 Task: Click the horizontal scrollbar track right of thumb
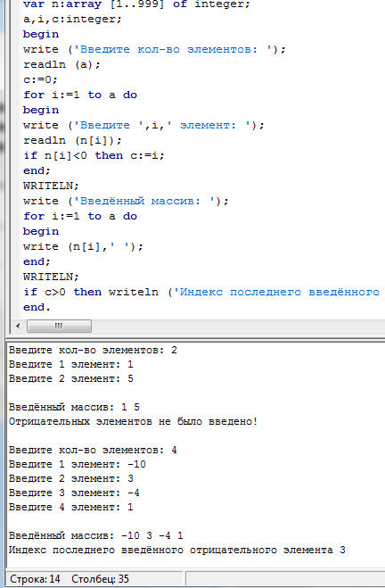click(x=238, y=326)
